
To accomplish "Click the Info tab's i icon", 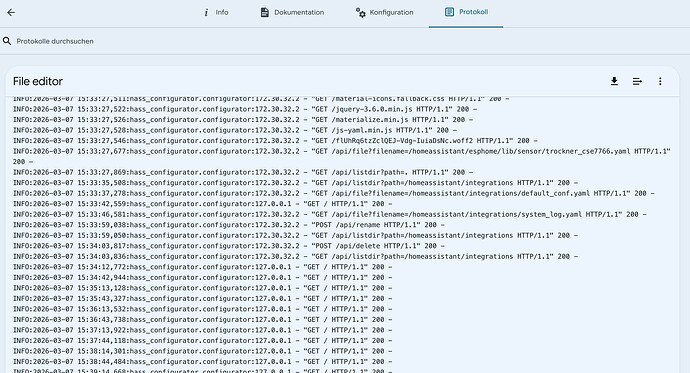I will coord(206,13).
